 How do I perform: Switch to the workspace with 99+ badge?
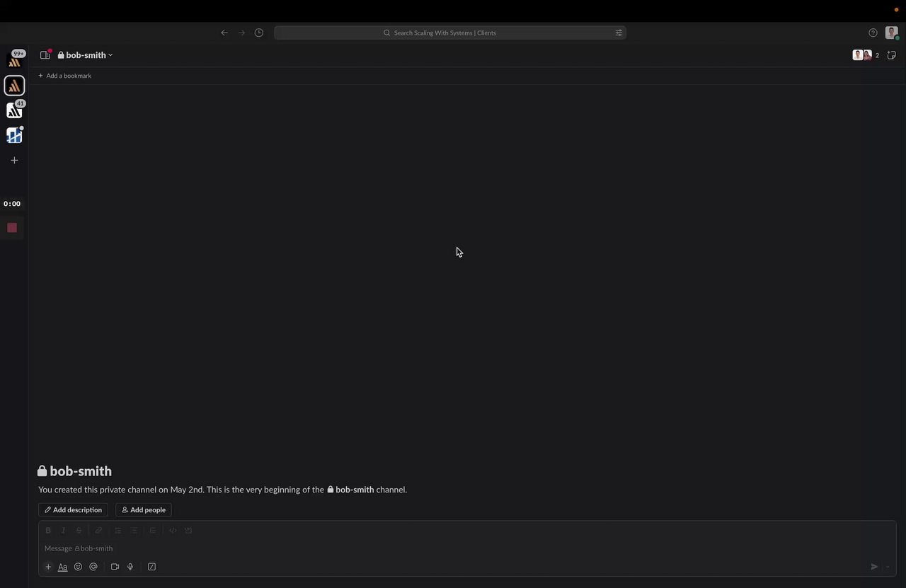tap(14, 61)
